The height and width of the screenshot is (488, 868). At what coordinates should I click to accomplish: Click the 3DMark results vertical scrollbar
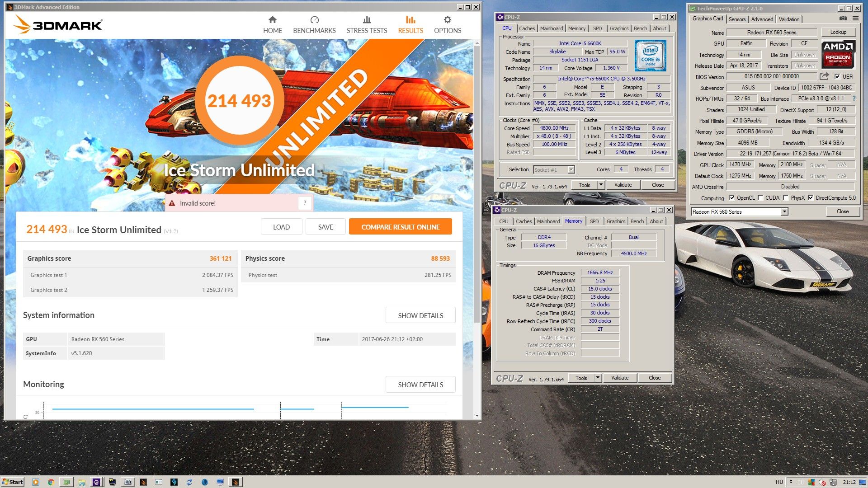coord(477,181)
